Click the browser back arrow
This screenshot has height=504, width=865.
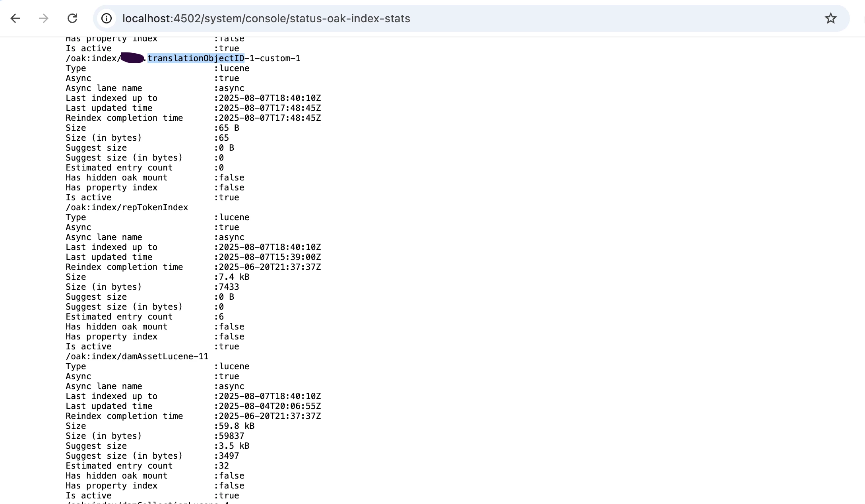(15, 18)
